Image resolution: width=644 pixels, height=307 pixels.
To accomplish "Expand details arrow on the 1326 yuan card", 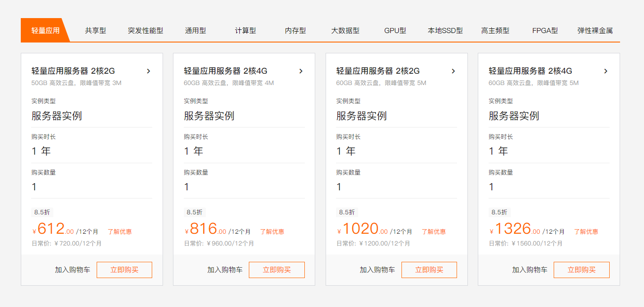I will pos(606,71).
